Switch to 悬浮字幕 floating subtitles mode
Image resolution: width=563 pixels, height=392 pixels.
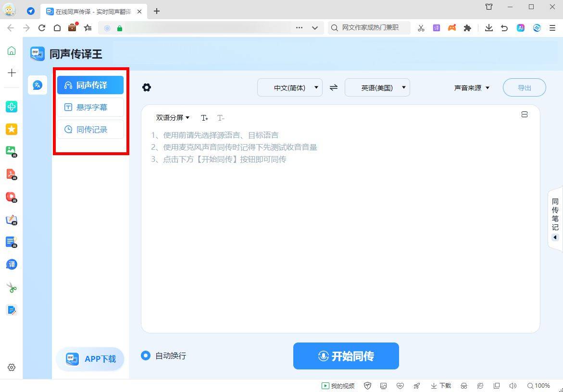coord(89,107)
